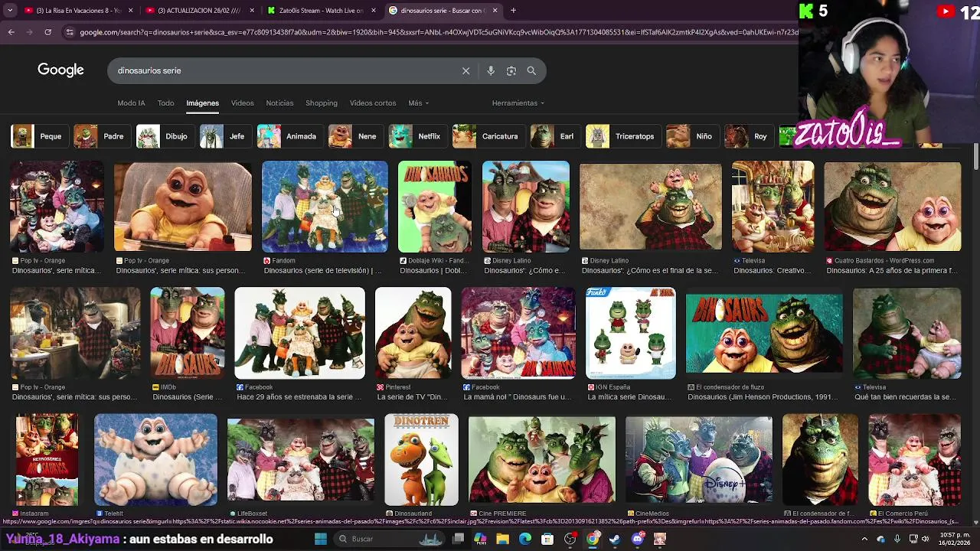Expand the 'Más' dropdown

point(418,103)
